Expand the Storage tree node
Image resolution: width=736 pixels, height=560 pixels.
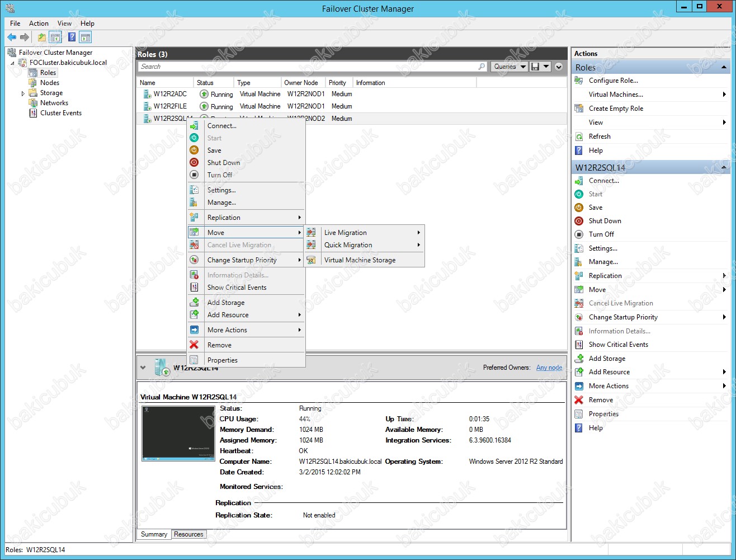point(23,93)
